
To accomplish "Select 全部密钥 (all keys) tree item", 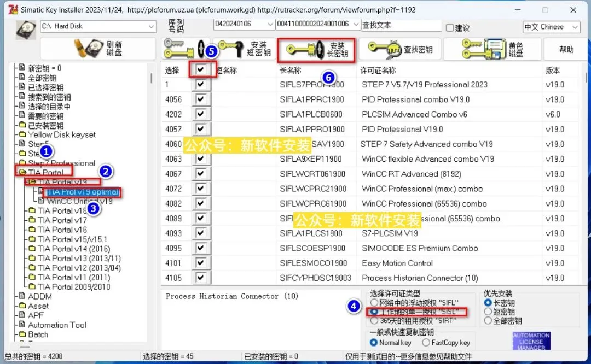I will pos(42,78).
